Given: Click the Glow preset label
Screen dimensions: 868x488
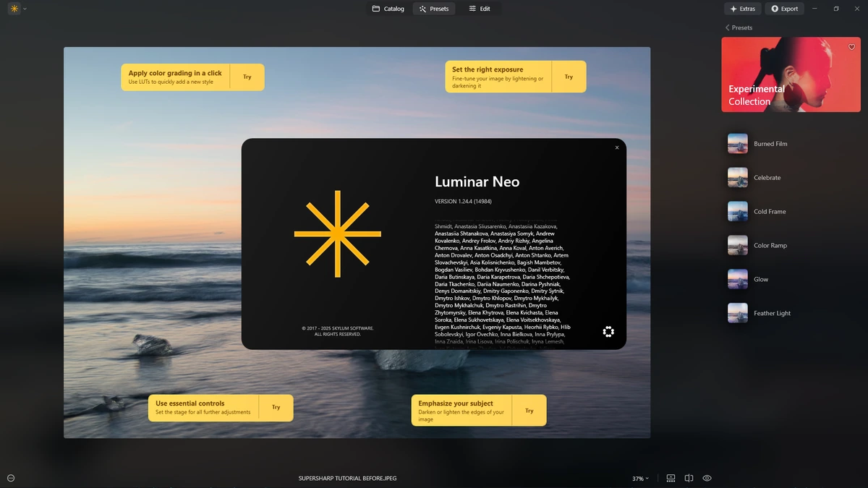Looking at the screenshot, I should [761, 279].
